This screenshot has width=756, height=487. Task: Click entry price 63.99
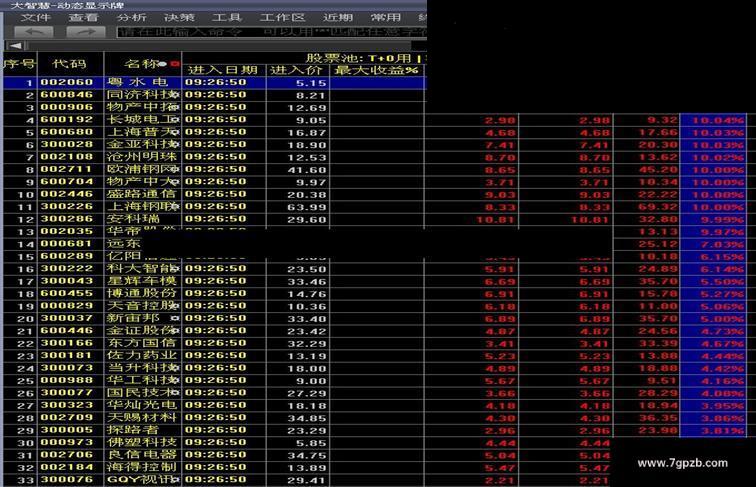coord(307,207)
